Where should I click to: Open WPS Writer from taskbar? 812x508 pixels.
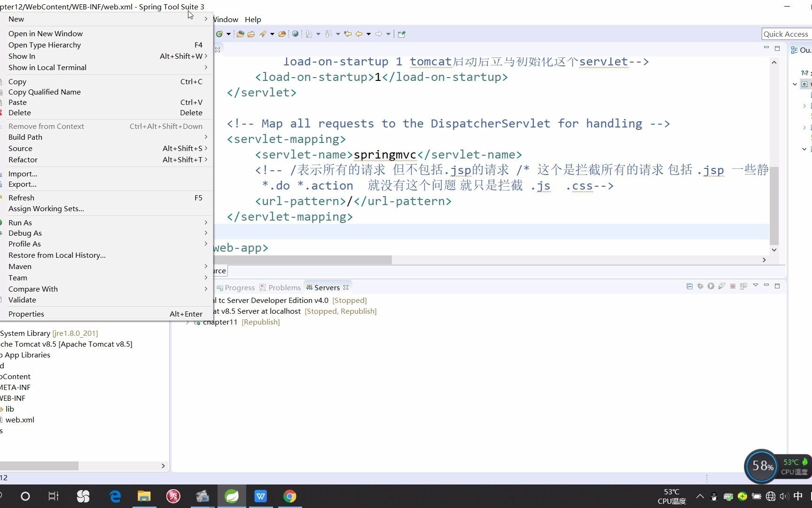click(x=261, y=496)
